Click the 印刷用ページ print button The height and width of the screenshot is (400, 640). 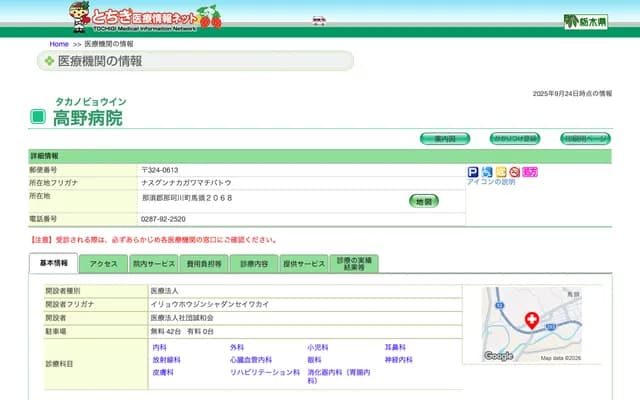pos(585,139)
